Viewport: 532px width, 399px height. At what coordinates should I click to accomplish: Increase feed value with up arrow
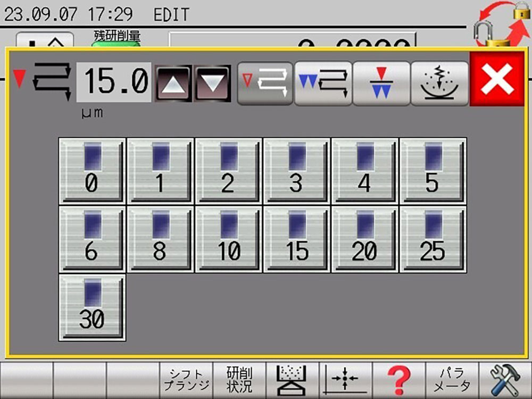tap(173, 84)
